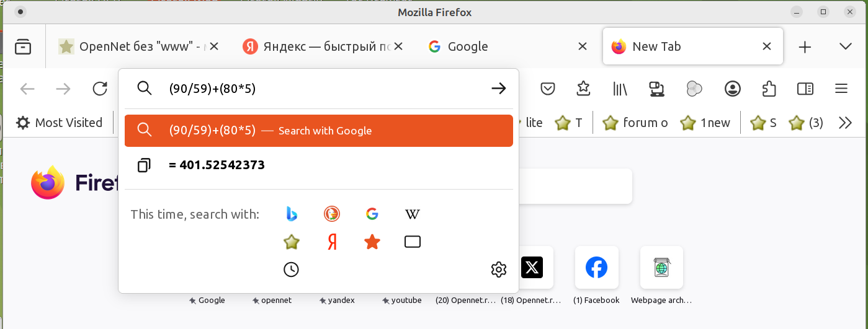Search this time with Yandex
Screen dimensions: 868x329
[x=332, y=242]
